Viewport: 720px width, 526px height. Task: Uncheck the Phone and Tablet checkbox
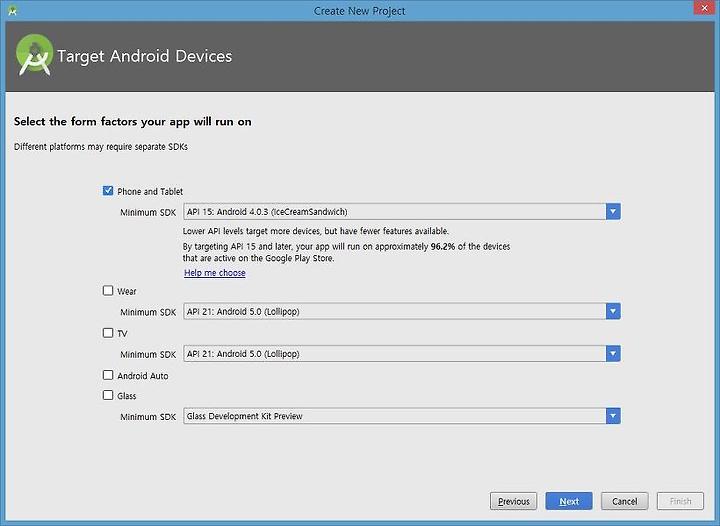point(108,191)
